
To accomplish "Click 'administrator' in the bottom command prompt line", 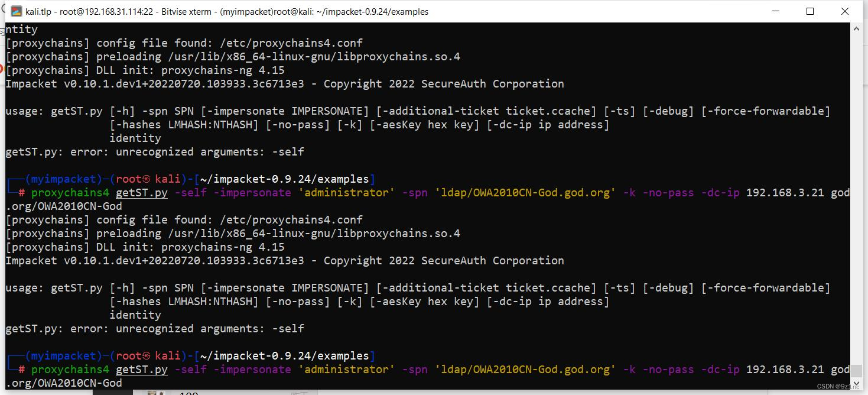I will [x=346, y=370].
